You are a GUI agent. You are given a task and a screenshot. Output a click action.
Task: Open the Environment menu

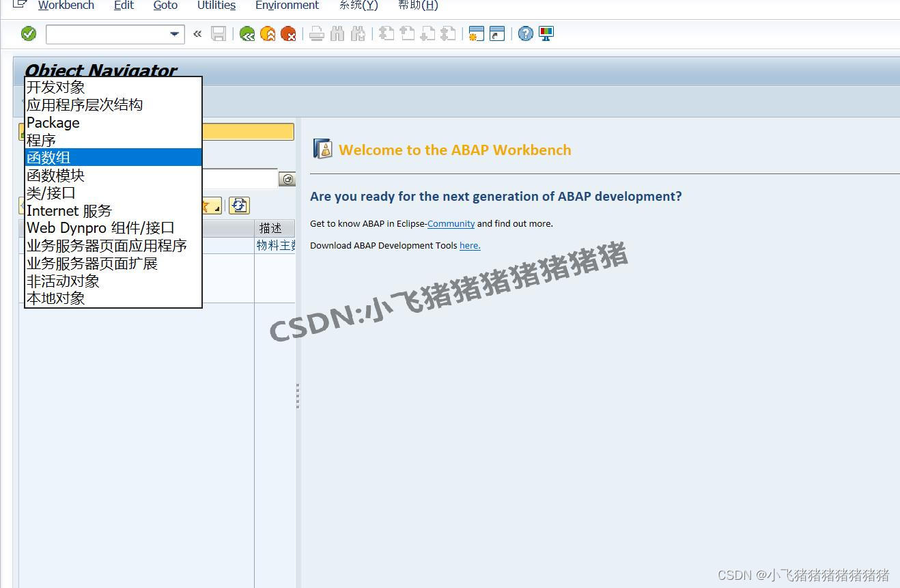(x=287, y=5)
